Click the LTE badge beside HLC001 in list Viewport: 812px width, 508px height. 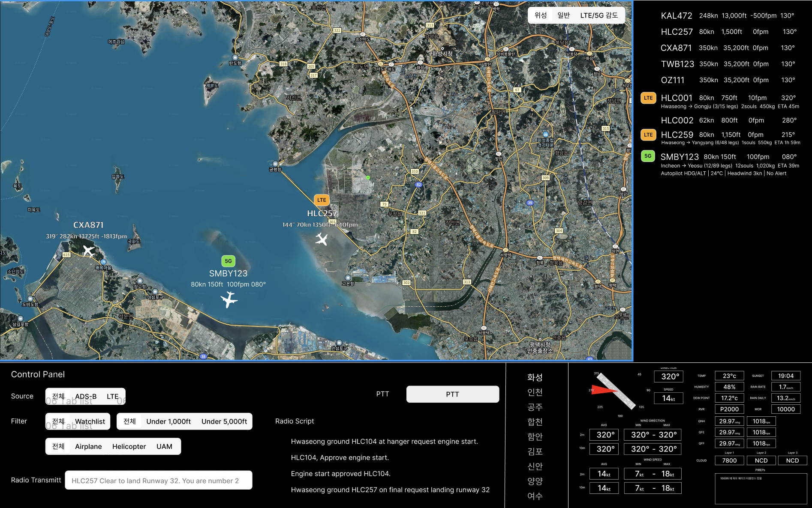(648, 98)
